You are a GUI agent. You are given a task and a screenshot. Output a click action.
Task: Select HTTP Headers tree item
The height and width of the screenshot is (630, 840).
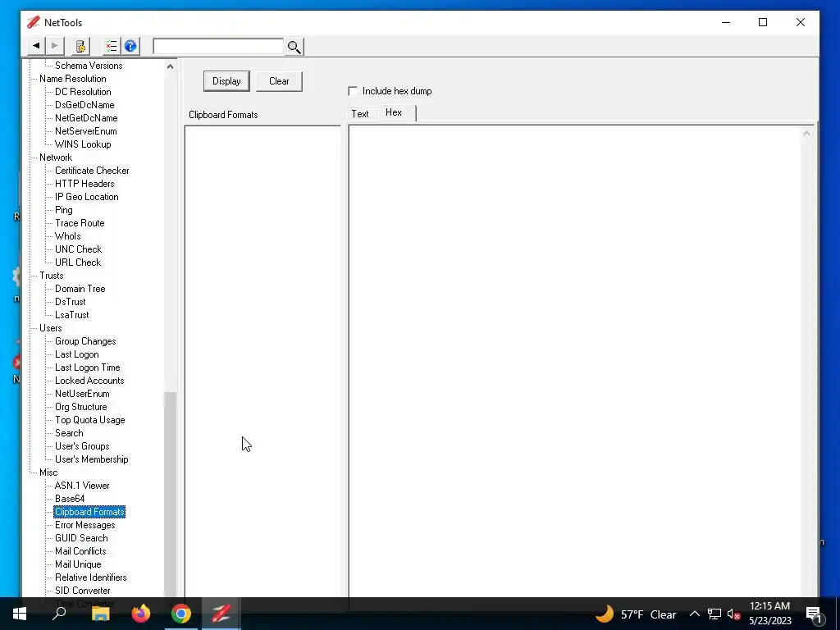(x=84, y=184)
